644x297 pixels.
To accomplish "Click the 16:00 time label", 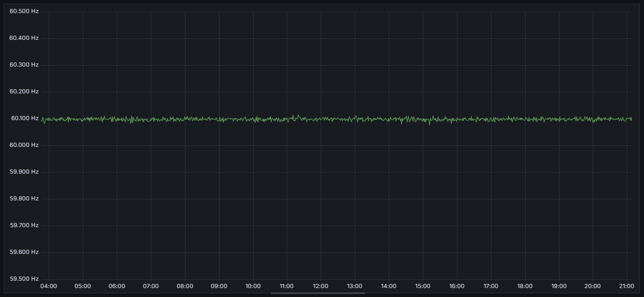I will 457,286.
